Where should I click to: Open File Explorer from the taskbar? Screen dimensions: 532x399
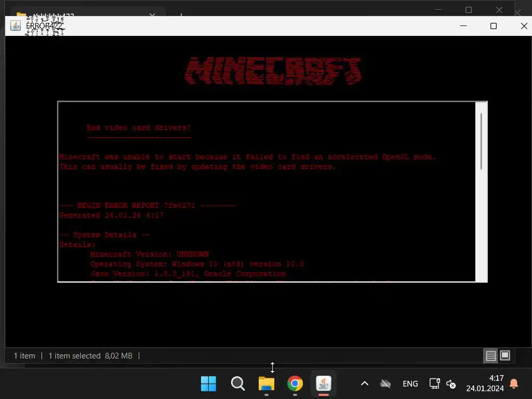(267, 384)
